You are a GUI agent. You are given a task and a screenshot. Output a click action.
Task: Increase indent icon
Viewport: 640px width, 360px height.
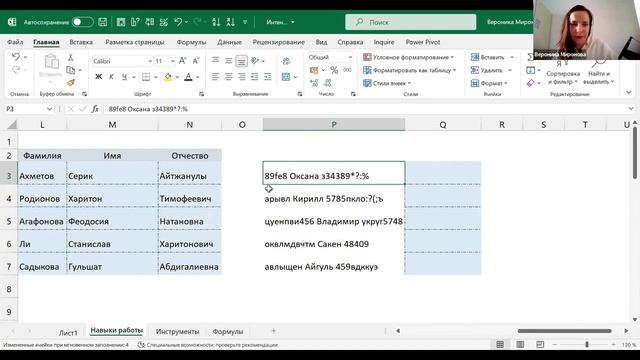click(x=268, y=77)
